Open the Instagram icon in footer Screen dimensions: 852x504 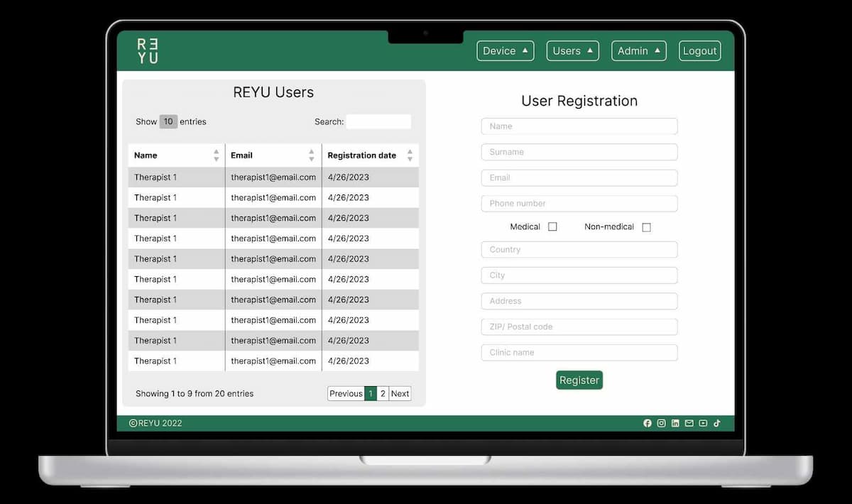(661, 423)
